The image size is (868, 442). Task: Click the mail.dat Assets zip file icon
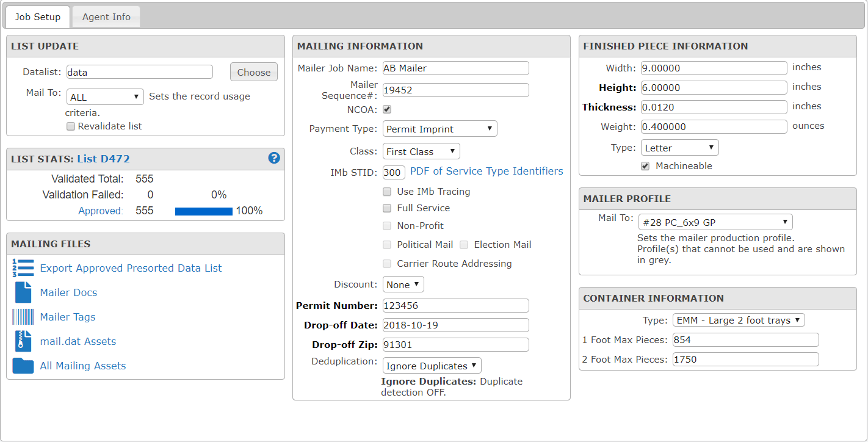23,341
